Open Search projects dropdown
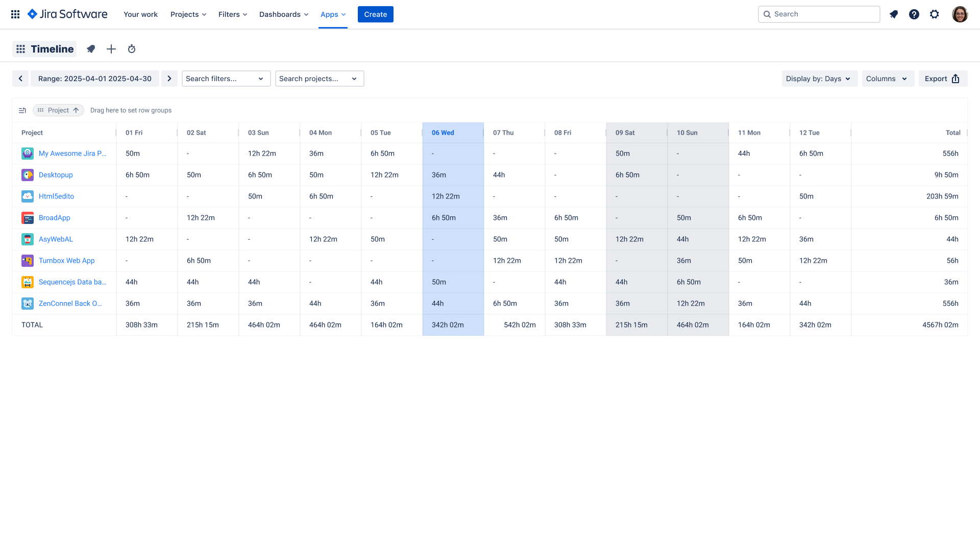Screen dimensions: 980x551 coord(320,79)
